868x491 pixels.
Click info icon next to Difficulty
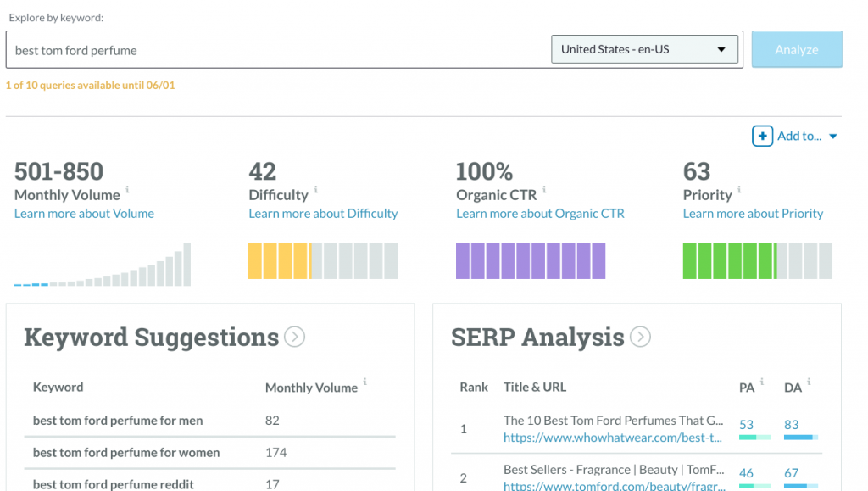point(316,189)
